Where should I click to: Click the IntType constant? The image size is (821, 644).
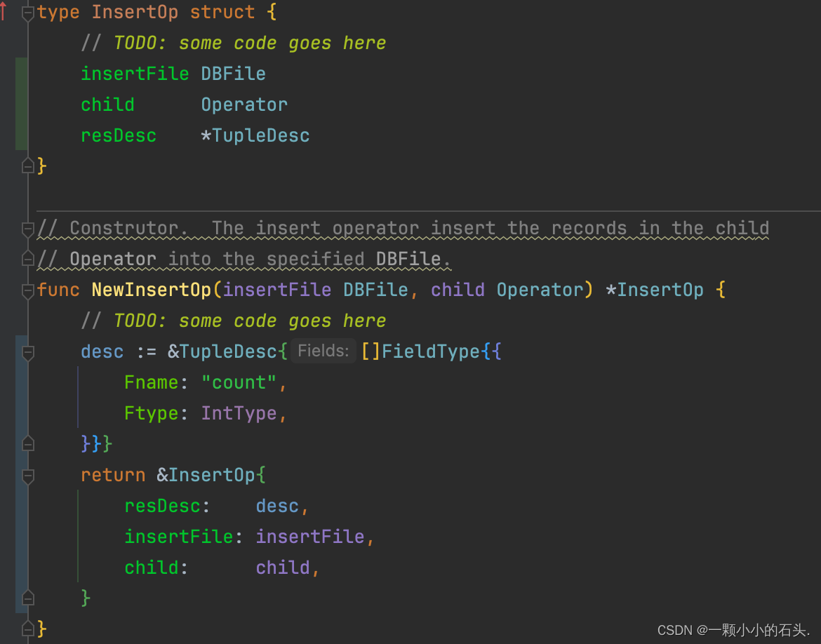click(239, 413)
